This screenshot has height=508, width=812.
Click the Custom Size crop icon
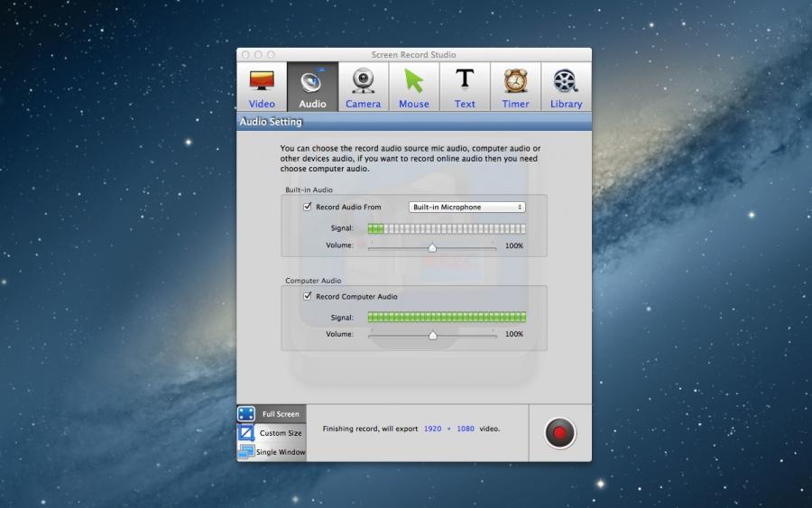click(246, 432)
